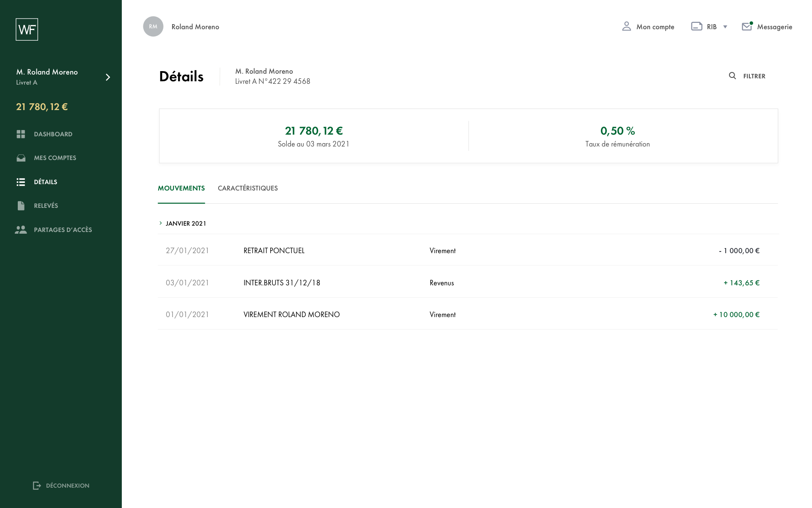Click the Mon compte icon

pyautogui.click(x=627, y=26)
